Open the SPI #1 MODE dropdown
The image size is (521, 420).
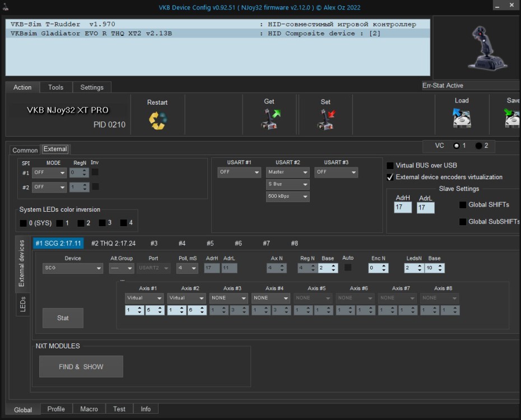49,172
